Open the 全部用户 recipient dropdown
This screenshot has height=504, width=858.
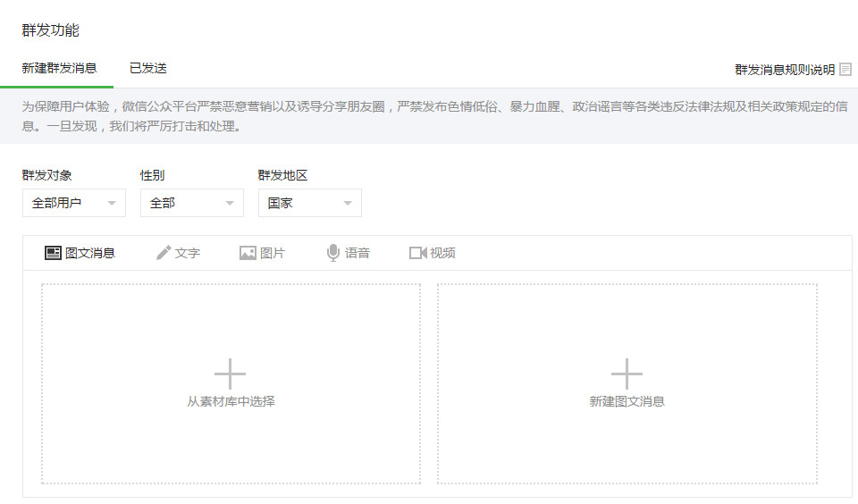[74, 203]
